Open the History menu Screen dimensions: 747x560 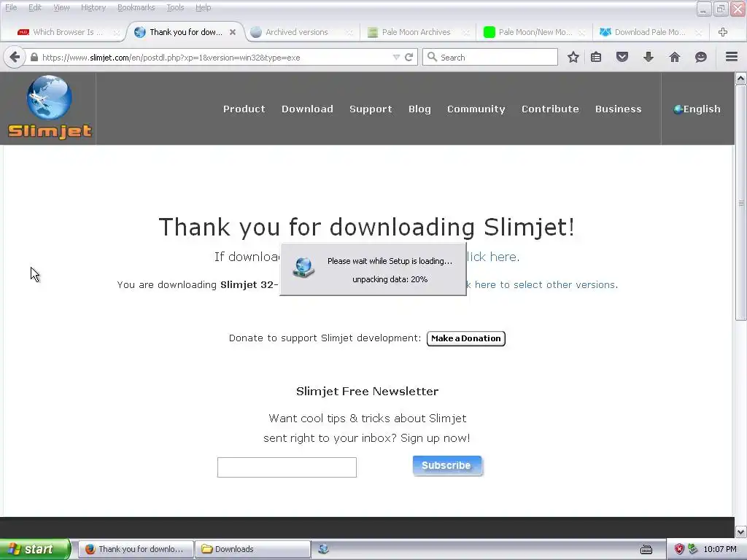pos(93,7)
